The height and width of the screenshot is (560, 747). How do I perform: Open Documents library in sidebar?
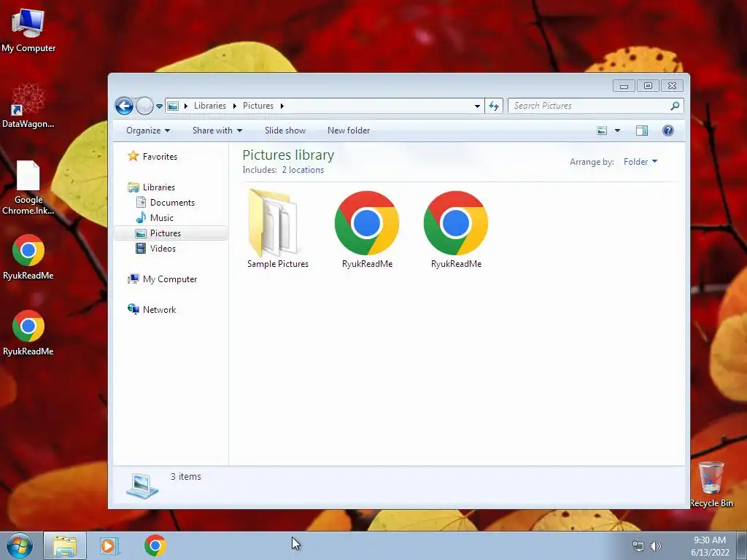tap(172, 203)
